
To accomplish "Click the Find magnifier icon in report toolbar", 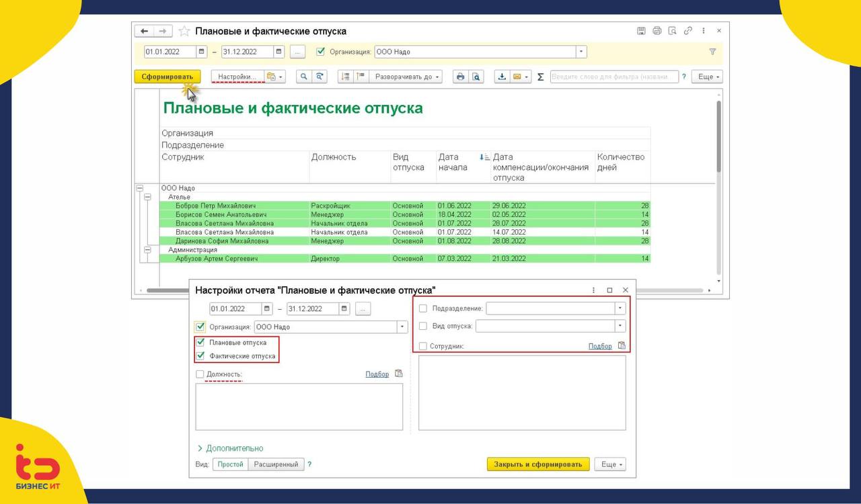I will click(304, 77).
